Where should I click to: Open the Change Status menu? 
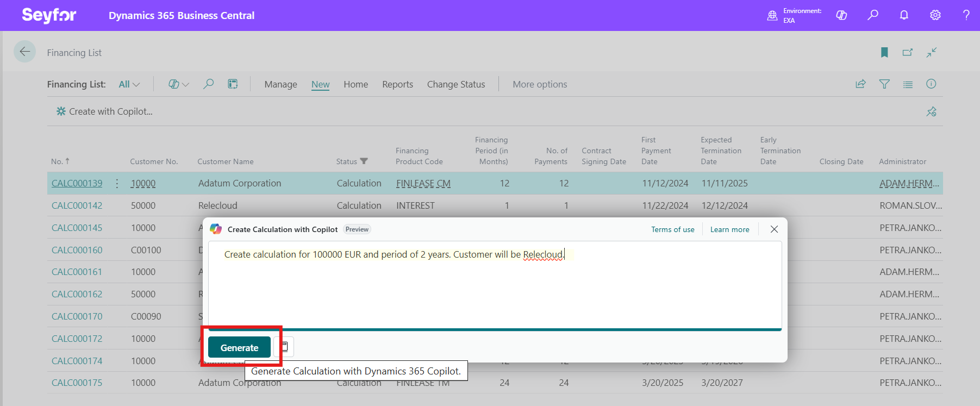point(455,84)
